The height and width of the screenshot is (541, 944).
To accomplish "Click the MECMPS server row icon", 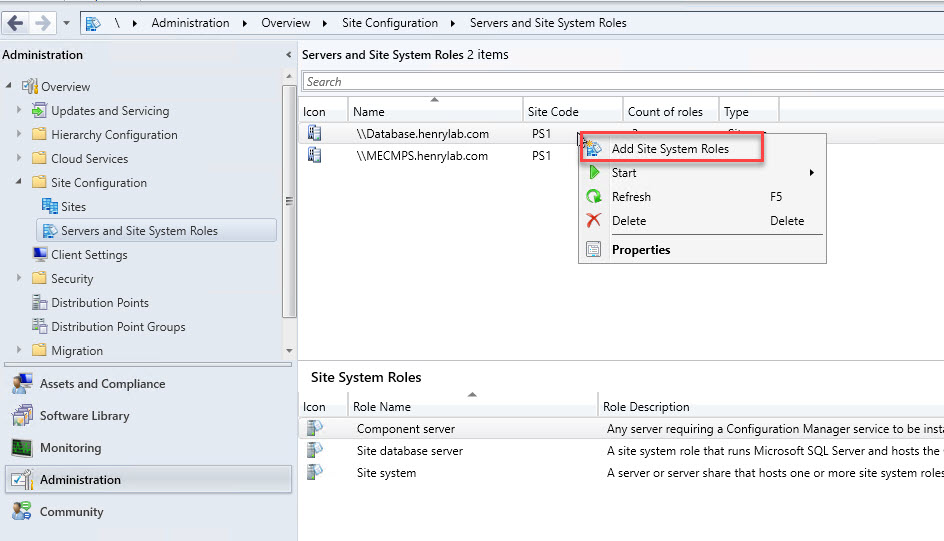I will 315,156.
